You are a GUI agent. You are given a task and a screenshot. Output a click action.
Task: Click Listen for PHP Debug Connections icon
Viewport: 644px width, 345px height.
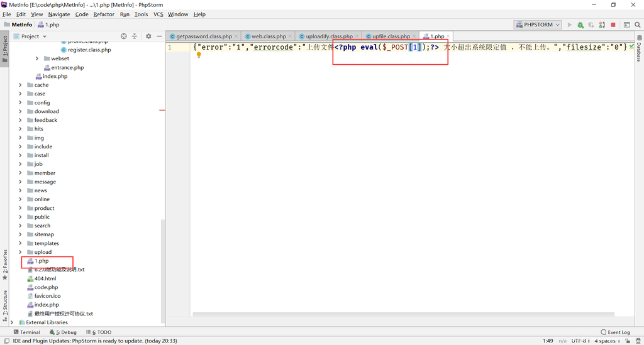(602, 25)
